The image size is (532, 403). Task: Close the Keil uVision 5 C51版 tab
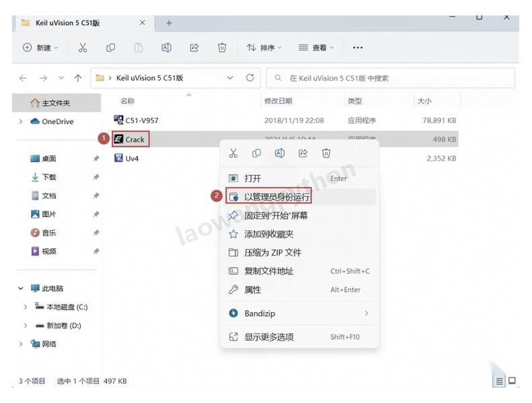pos(143,22)
